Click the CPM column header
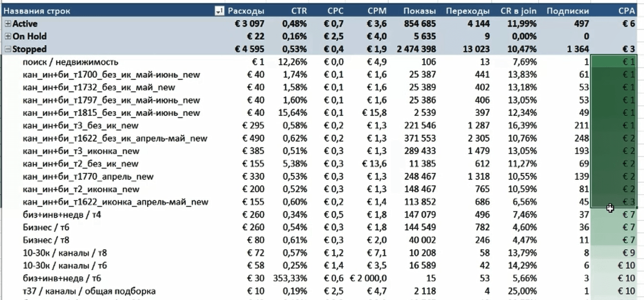 (377, 11)
